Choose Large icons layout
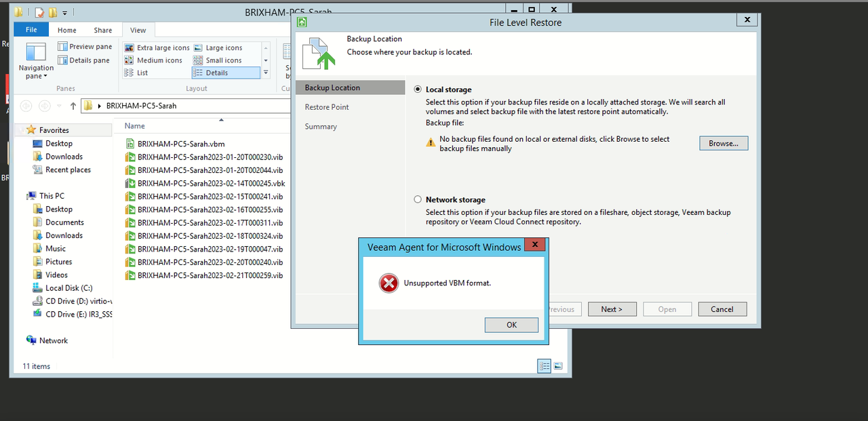Image resolution: width=868 pixels, height=421 pixels. coord(218,48)
